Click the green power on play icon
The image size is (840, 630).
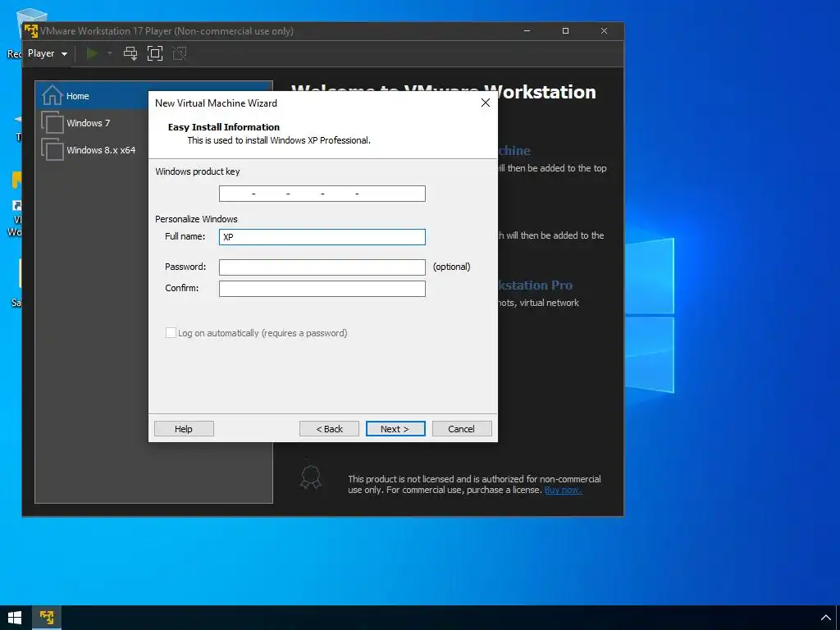92,53
